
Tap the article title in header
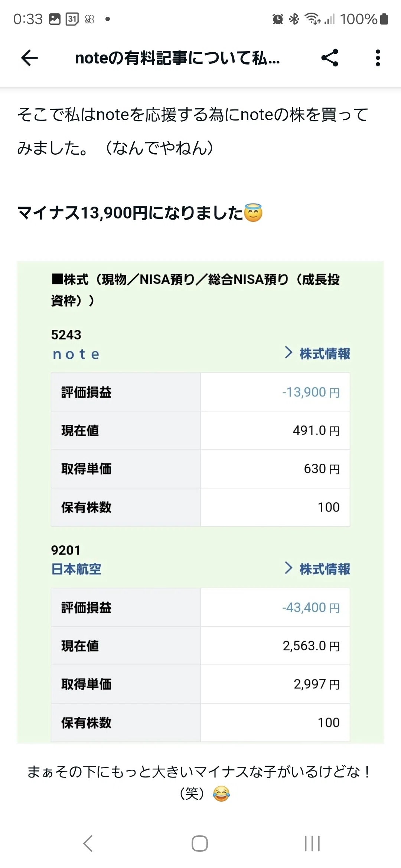click(x=177, y=58)
